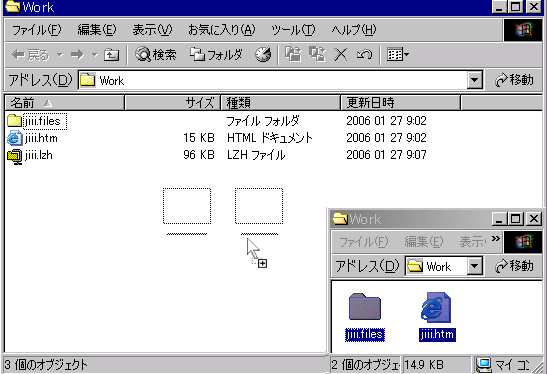547x374 pixels.
Task: Click the 14.9 KB status bar entry
Action: [x=436, y=365]
